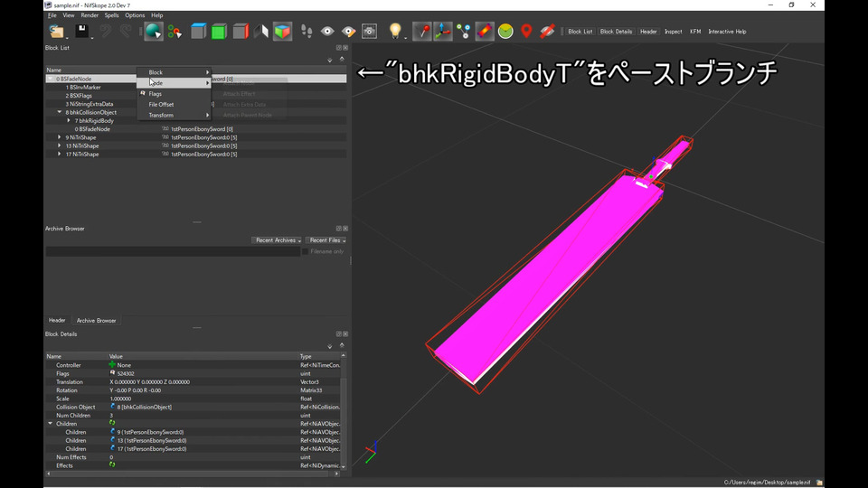Close the Block List panel
This screenshot has width=868, height=488.
pyautogui.click(x=345, y=48)
